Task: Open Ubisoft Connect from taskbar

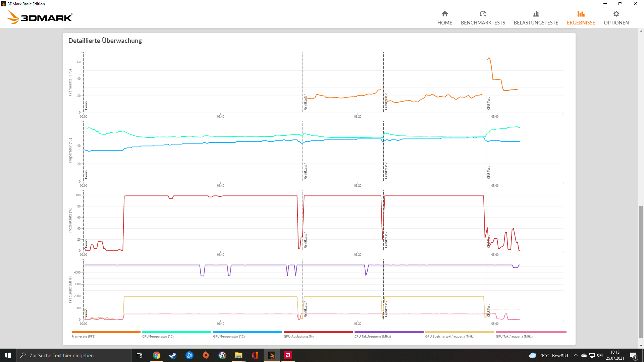Action: point(222,355)
